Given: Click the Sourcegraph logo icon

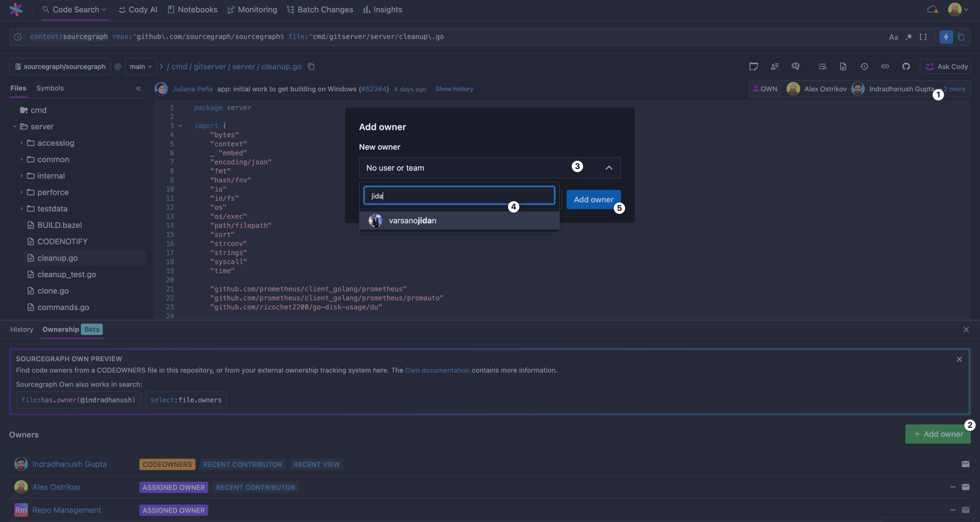Looking at the screenshot, I should (x=16, y=9).
